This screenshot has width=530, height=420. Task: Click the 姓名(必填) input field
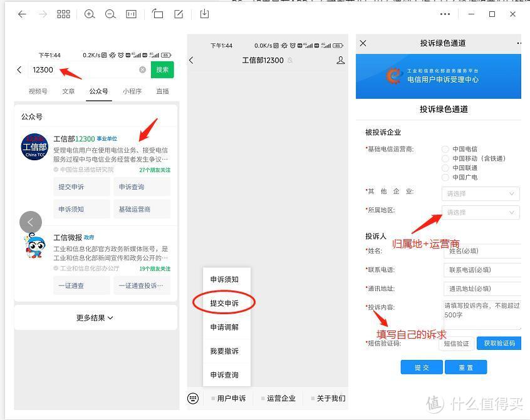click(482, 251)
